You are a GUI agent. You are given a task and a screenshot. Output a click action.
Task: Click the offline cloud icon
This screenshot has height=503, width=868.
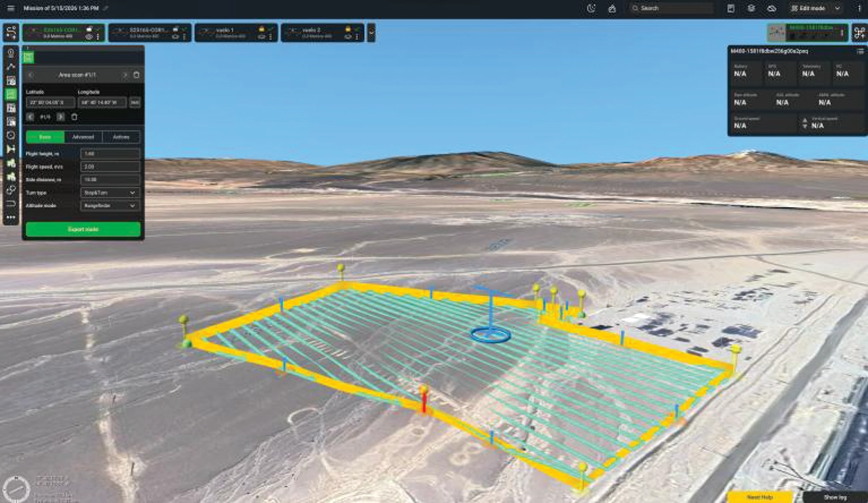click(772, 8)
